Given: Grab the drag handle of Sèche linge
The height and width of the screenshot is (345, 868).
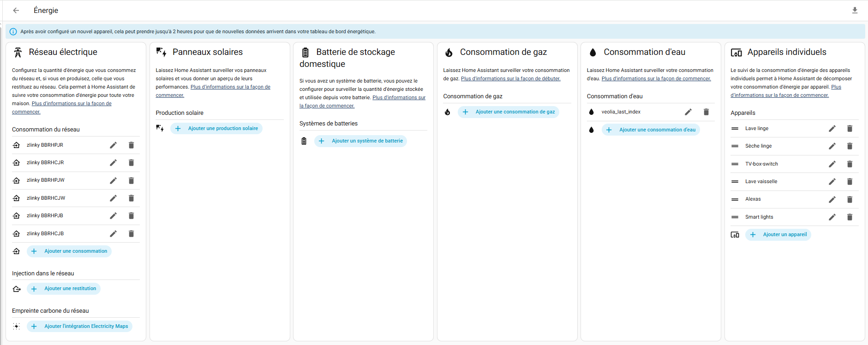Looking at the screenshot, I should [x=735, y=146].
